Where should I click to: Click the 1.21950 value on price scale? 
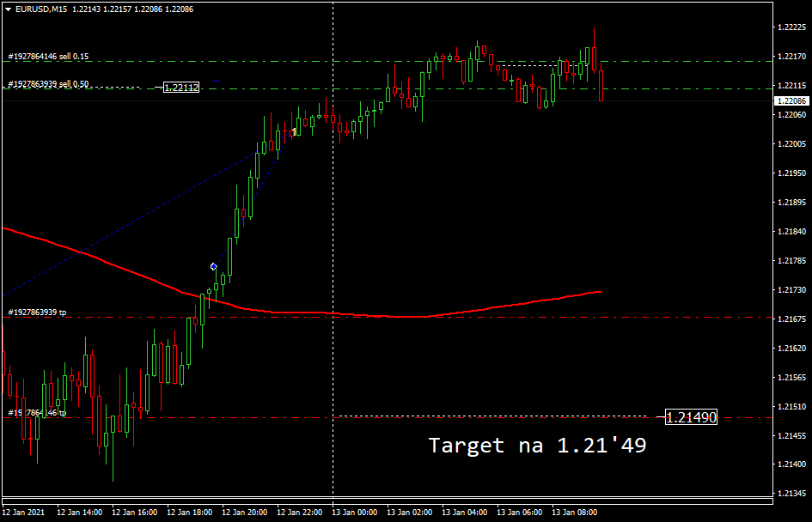792,173
